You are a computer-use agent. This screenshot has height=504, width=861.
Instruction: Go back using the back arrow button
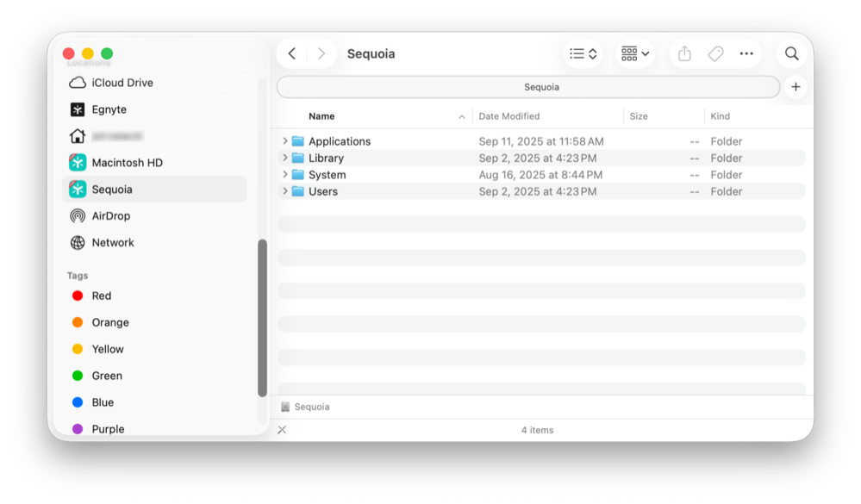(x=291, y=53)
